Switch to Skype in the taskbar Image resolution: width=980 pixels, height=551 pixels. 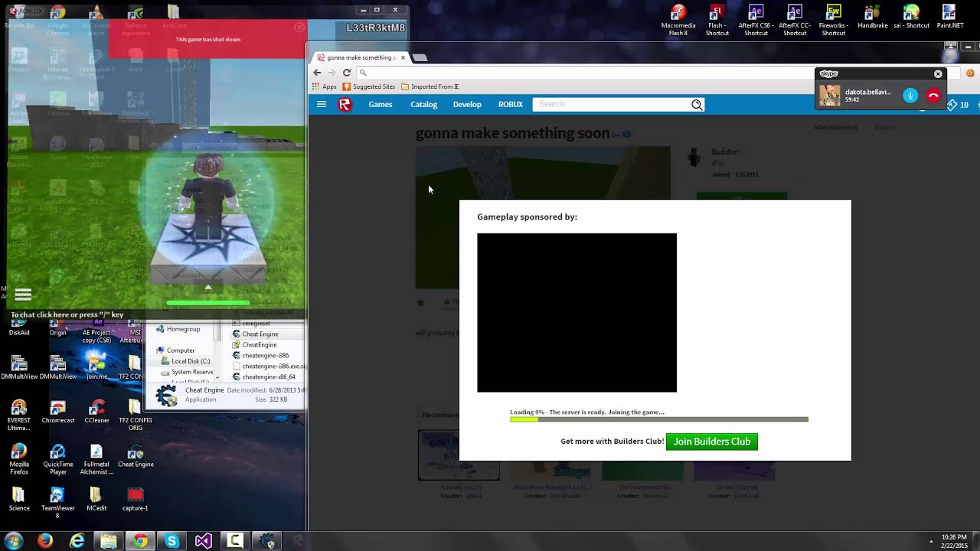pyautogui.click(x=171, y=541)
